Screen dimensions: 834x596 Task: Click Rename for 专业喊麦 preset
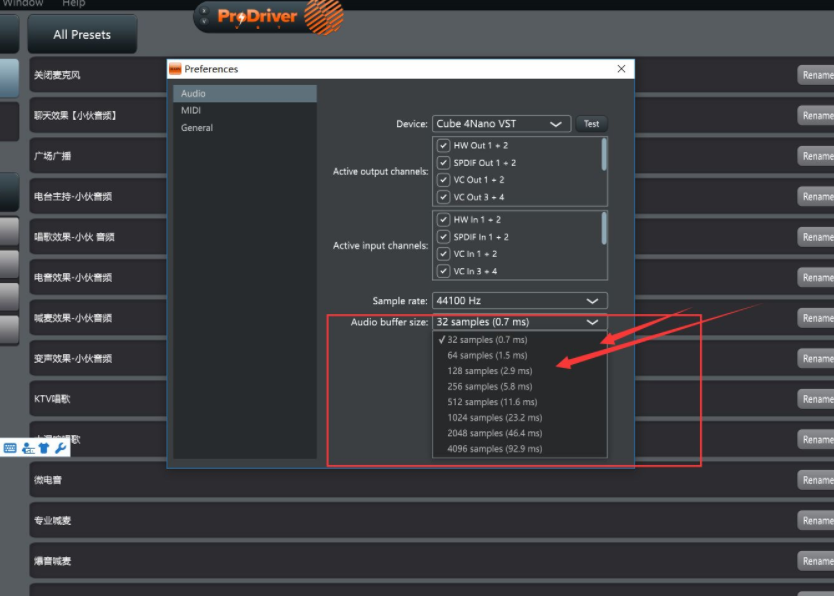point(816,521)
